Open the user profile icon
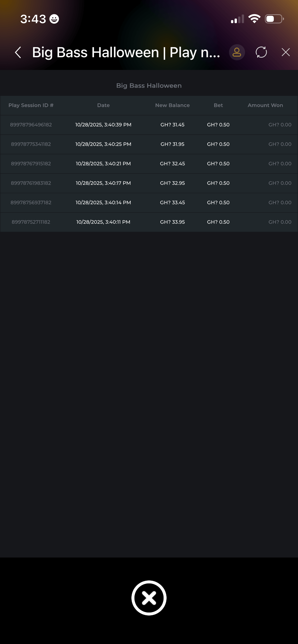 (237, 52)
